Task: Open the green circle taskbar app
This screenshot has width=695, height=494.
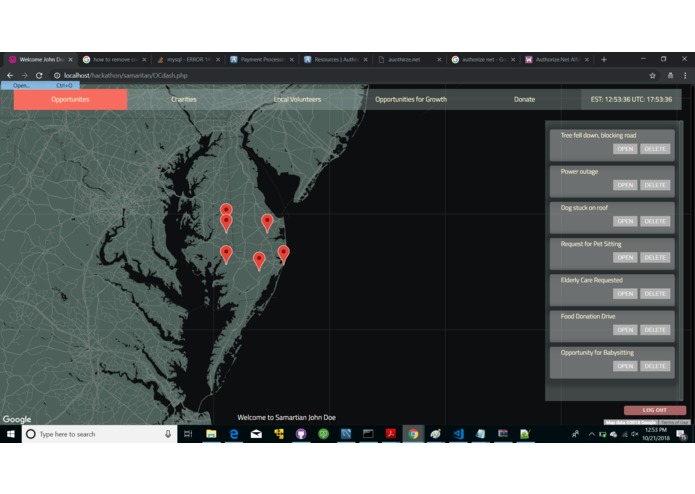Action: pyautogui.click(x=324, y=434)
